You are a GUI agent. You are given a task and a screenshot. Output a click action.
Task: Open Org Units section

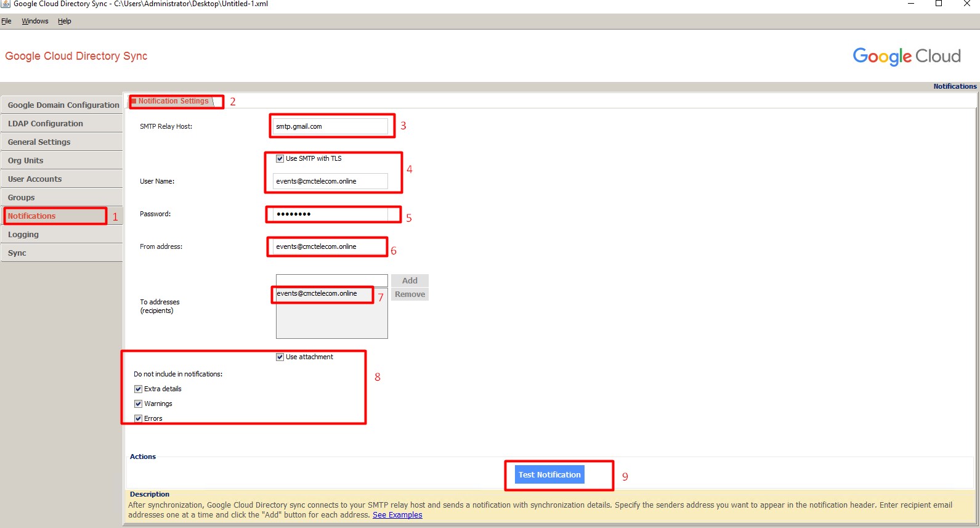coord(62,160)
